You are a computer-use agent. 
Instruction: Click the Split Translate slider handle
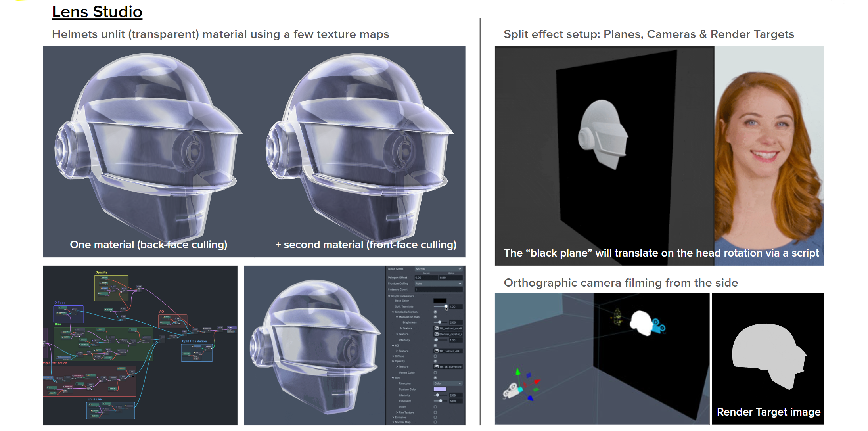click(446, 306)
